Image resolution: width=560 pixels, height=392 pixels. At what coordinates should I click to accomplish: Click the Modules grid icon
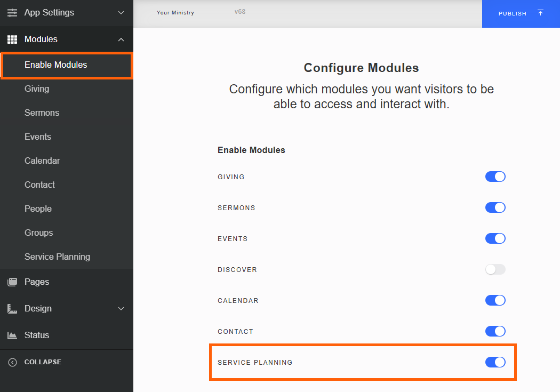(12, 39)
